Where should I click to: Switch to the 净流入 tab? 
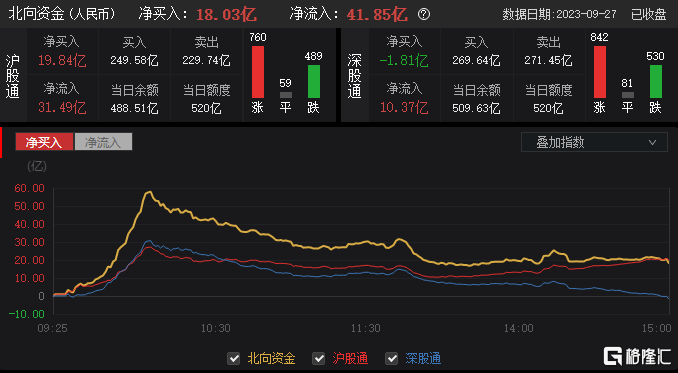[x=103, y=142]
